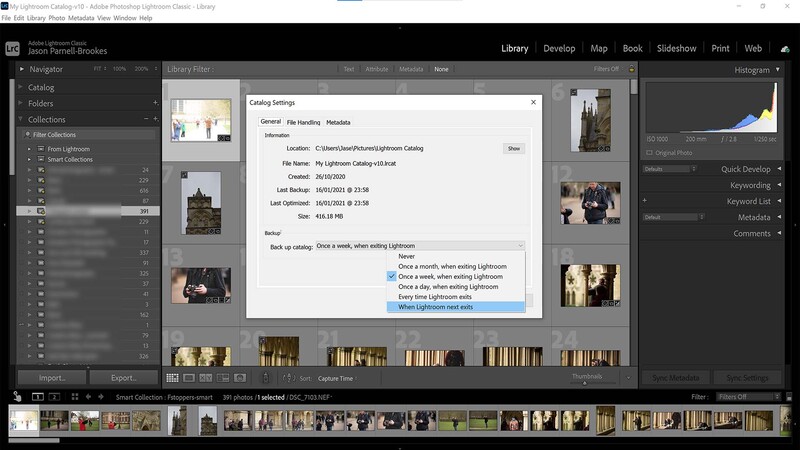Open Survey view icon
The height and width of the screenshot is (450, 800).
(223, 378)
